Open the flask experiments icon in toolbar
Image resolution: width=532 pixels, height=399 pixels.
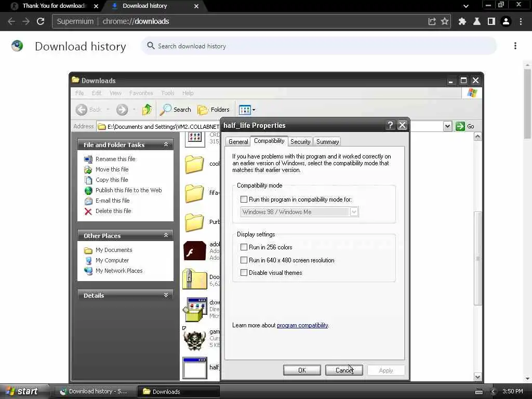tap(477, 21)
